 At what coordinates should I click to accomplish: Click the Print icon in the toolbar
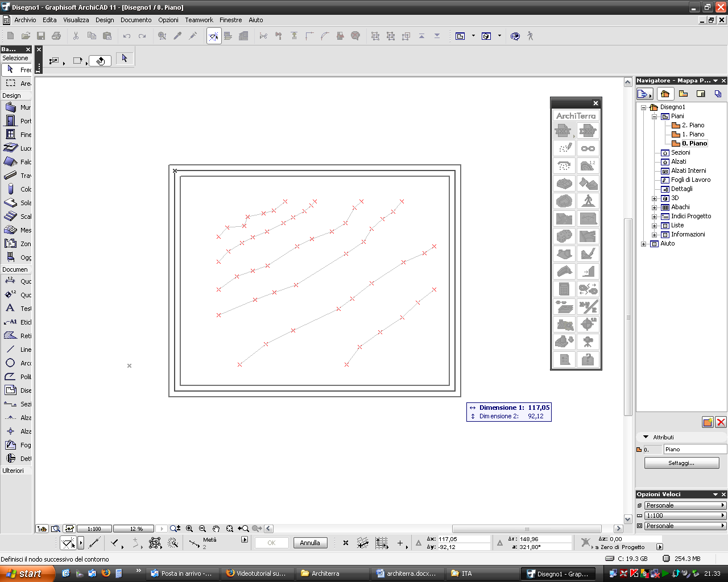click(56, 36)
